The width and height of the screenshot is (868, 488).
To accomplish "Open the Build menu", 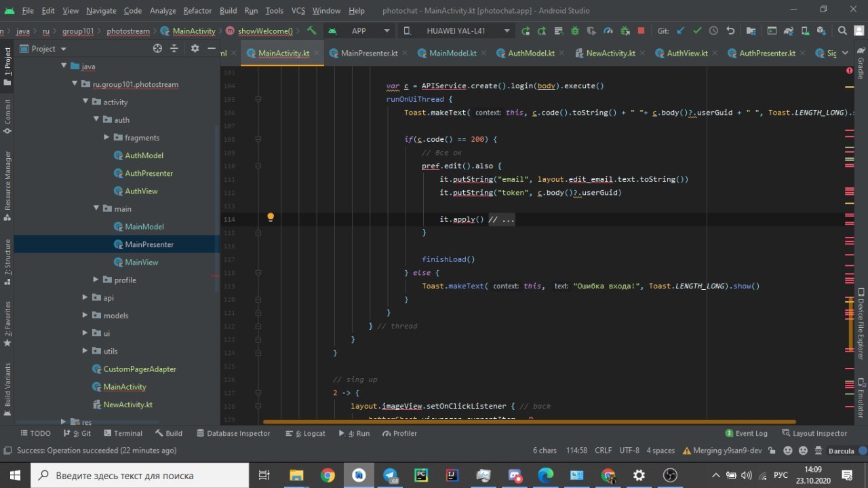I will (229, 11).
